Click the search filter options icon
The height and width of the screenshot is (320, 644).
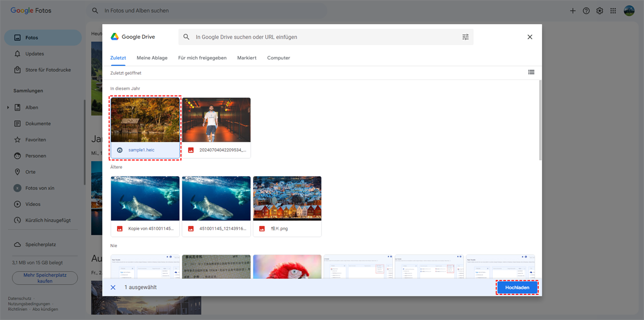[x=465, y=37]
